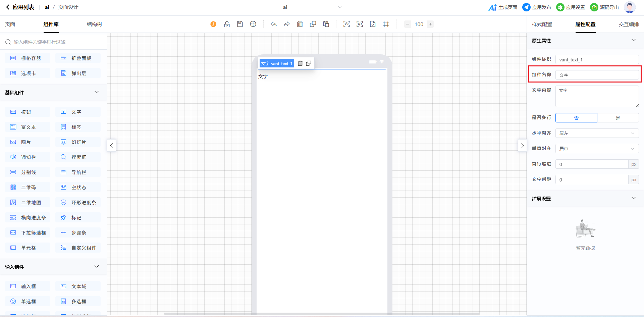
Task: Switch to the 样式配置 tab
Action: [542, 24]
